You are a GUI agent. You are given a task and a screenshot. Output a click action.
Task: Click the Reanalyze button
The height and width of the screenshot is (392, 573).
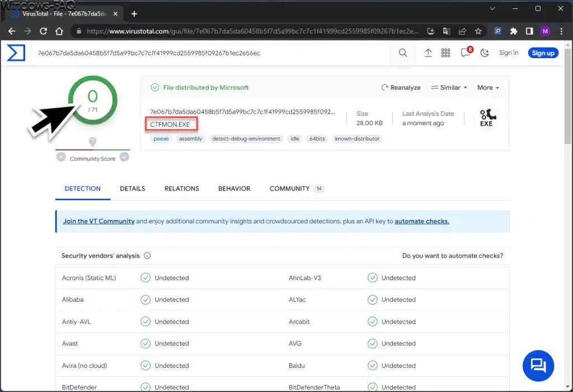pyautogui.click(x=401, y=88)
